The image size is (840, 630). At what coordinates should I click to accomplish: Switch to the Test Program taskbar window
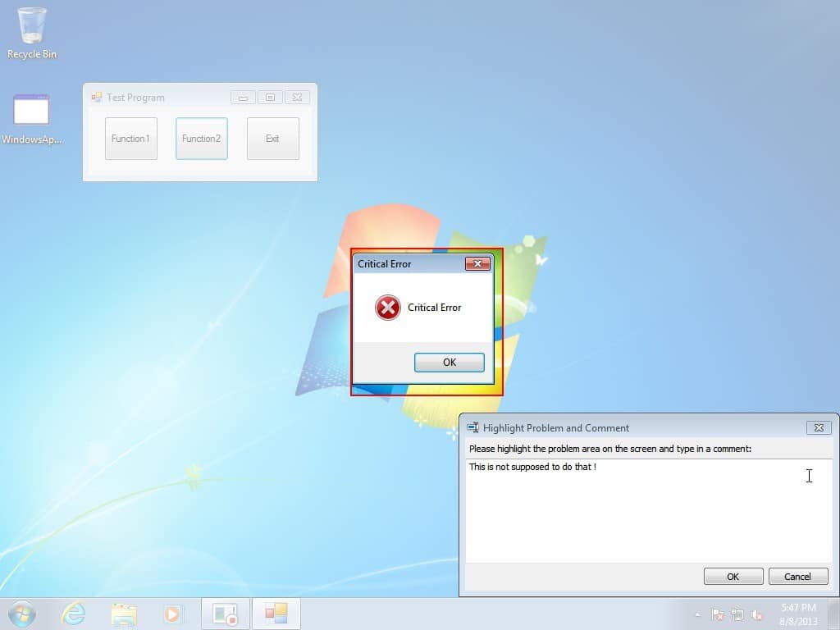coord(276,614)
